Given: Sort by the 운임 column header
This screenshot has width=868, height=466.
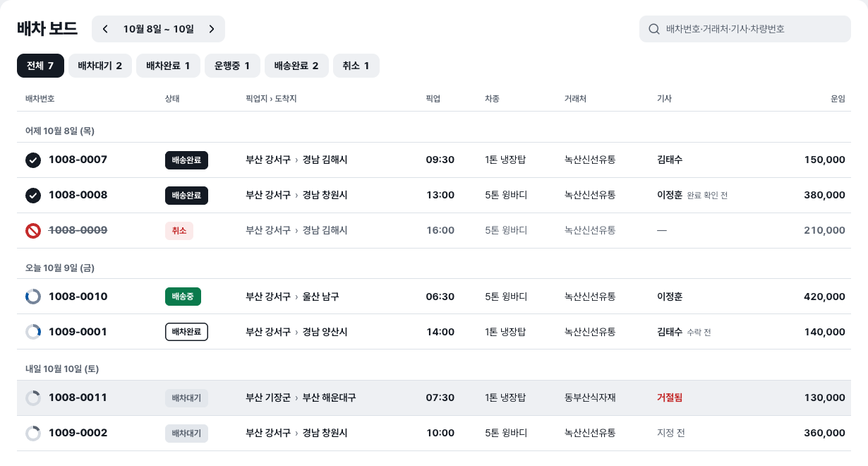Looking at the screenshot, I should [838, 99].
